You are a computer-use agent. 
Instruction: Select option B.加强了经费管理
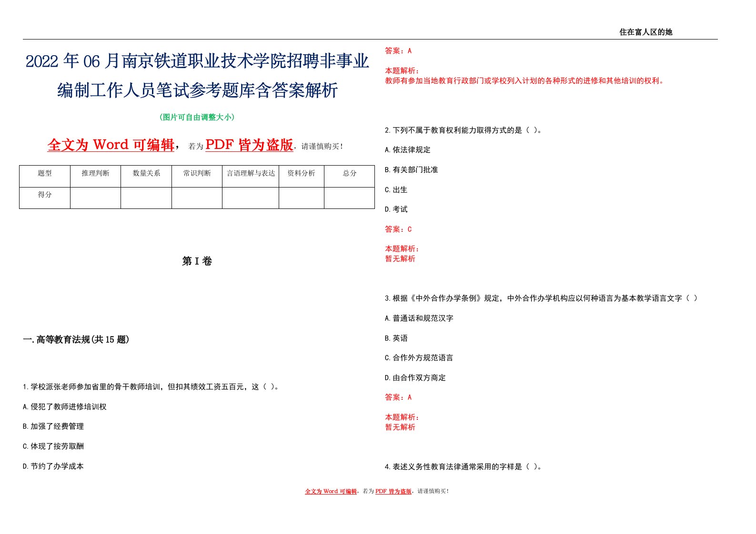(x=53, y=426)
